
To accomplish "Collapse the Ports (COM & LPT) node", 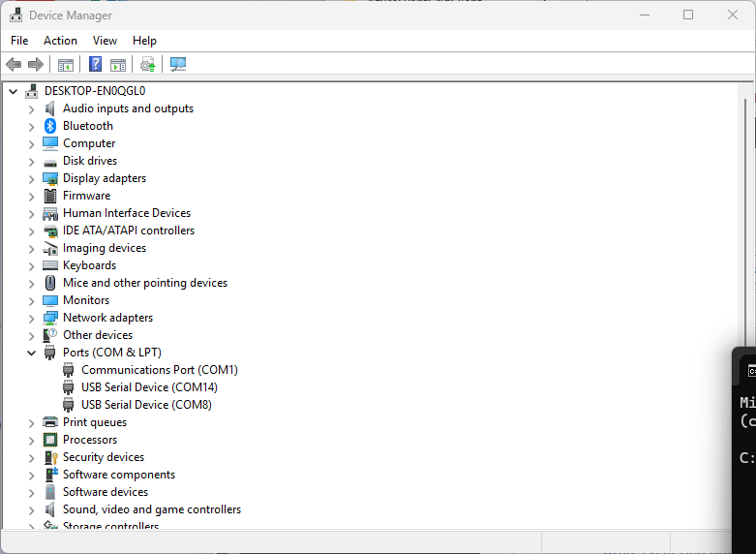I will (x=31, y=353).
